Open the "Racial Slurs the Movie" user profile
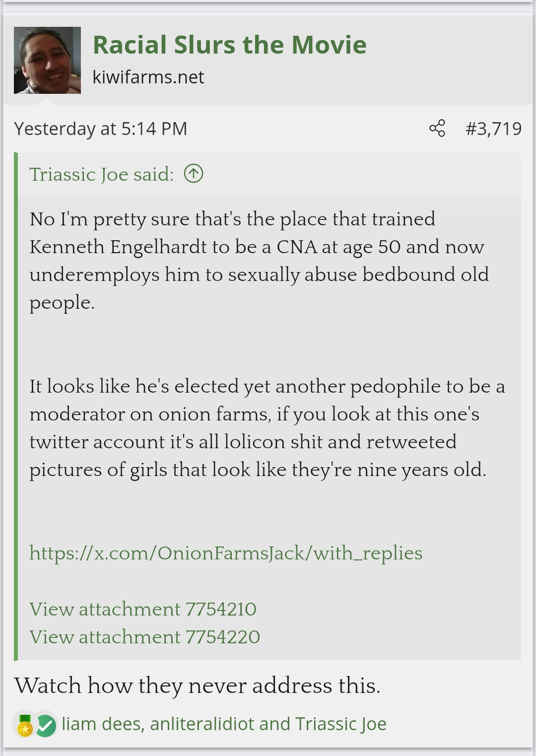The width and height of the screenshot is (536, 756). (x=229, y=45)
